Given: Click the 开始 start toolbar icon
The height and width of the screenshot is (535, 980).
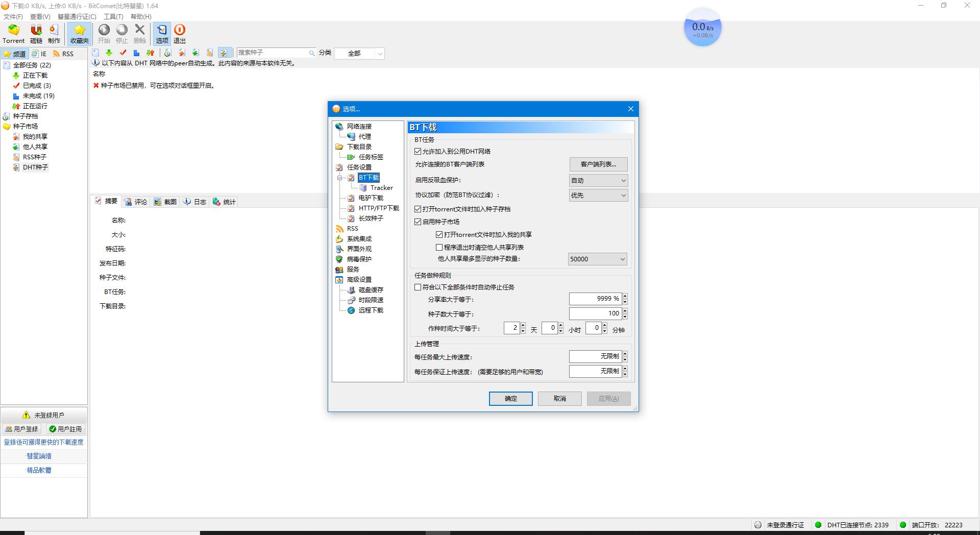Looking at the screenshot, I should point(104,34).
